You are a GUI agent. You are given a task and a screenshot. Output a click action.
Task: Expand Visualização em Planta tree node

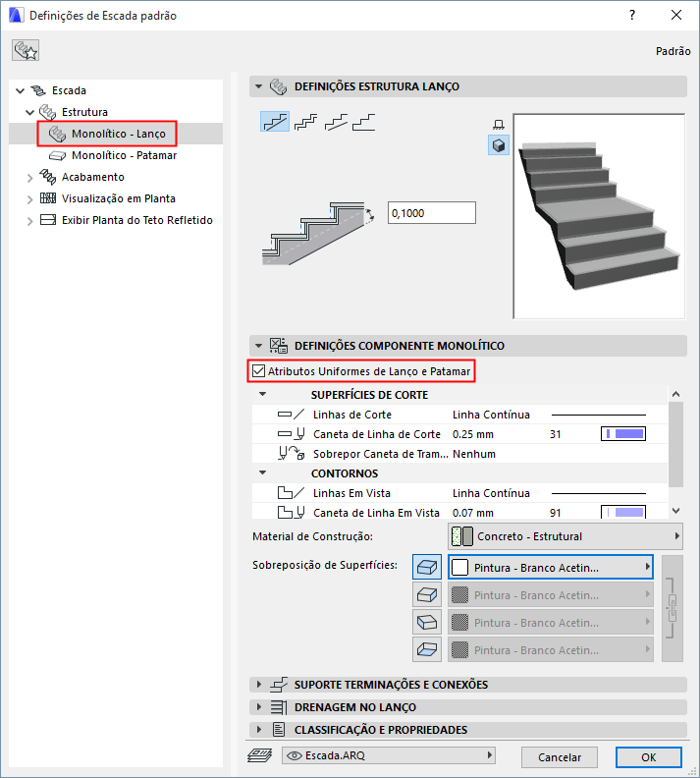pos(29,199)
